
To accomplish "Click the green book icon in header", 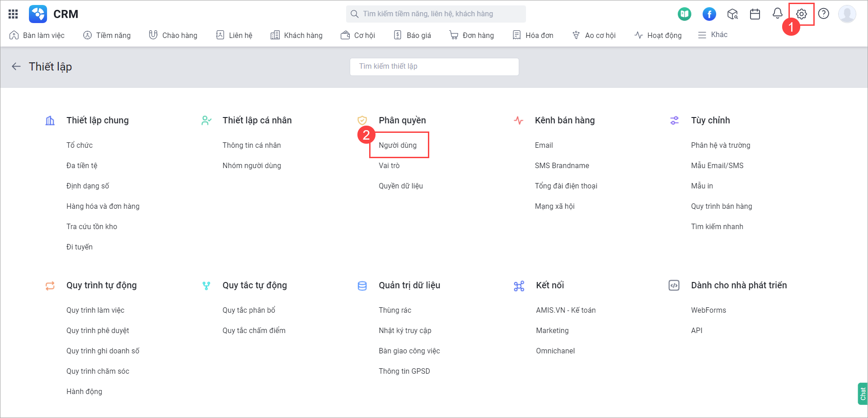I will pos(684,14).
